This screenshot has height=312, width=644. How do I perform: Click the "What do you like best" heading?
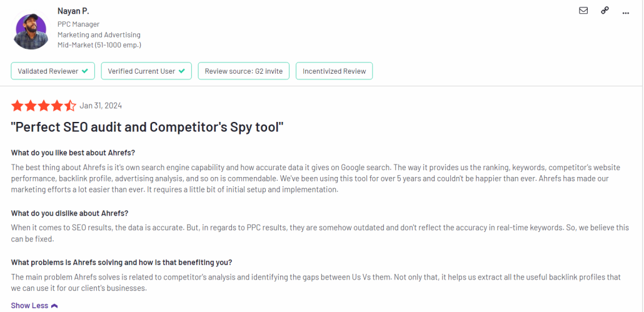73,153
